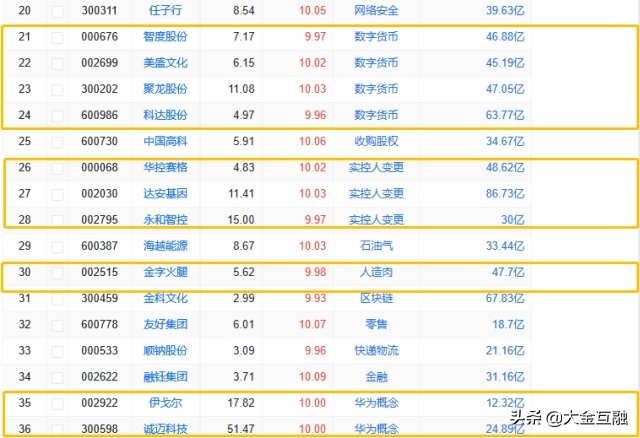Open 科达股份 stock link
640x438 pixels.
pyautogui.click(x=165, y=115)
